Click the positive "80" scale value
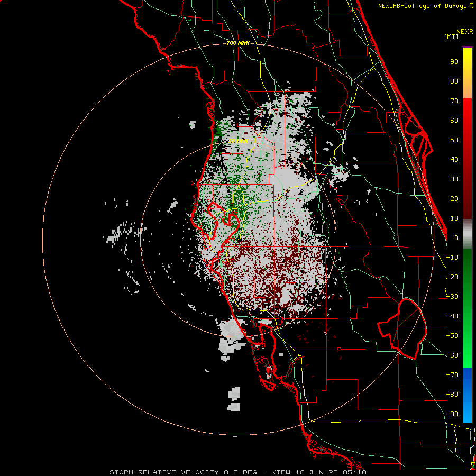The height and width of the screenshot is (476, 476). pos(454,81)
